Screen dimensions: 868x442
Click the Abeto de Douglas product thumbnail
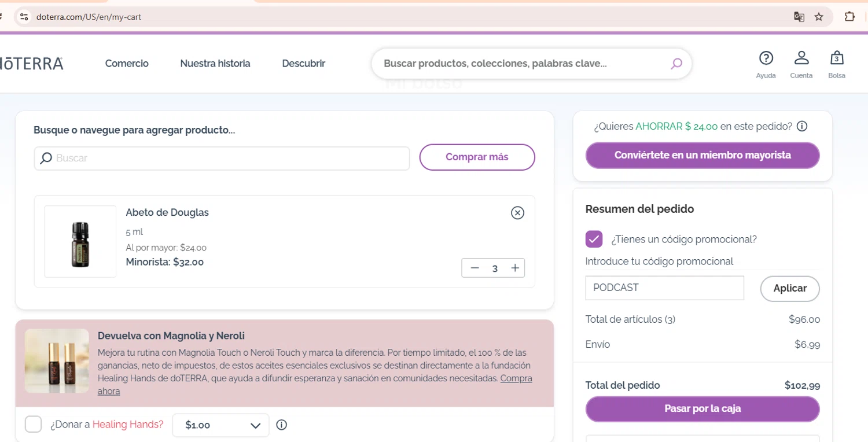(x=80, y=242)
